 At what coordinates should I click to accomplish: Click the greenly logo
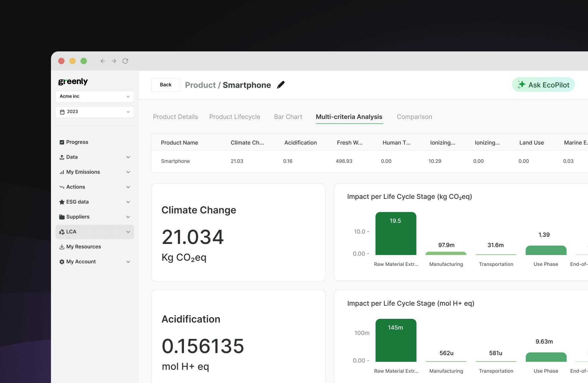73,81
